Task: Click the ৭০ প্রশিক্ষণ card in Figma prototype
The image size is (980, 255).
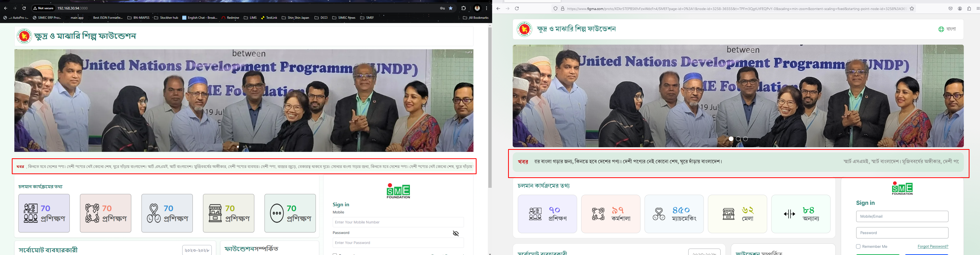Action: pos(547,214)
